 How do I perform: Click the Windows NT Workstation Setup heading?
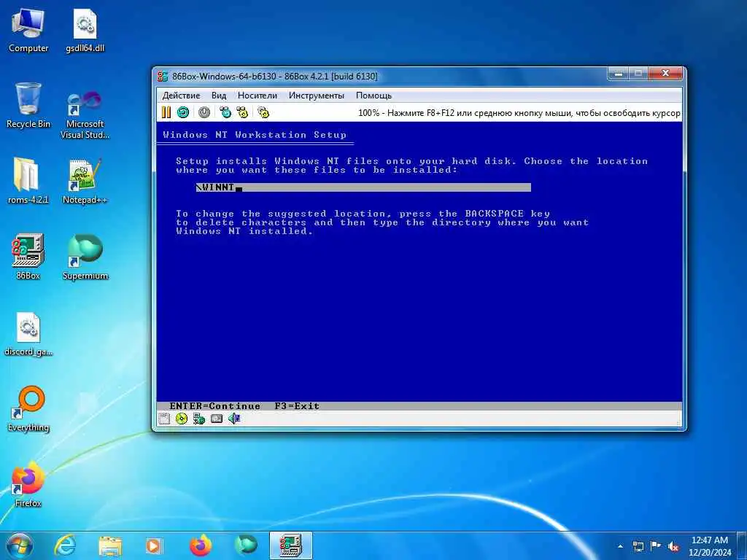(255, 135)
